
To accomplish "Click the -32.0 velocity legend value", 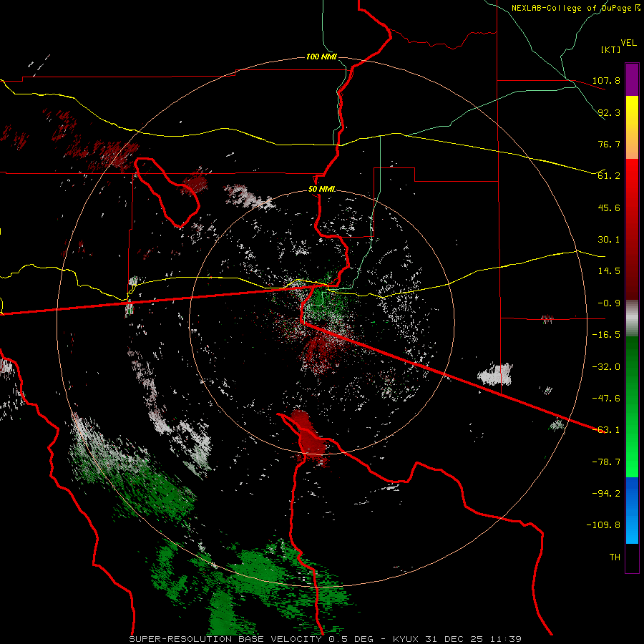I will point(606,367).
